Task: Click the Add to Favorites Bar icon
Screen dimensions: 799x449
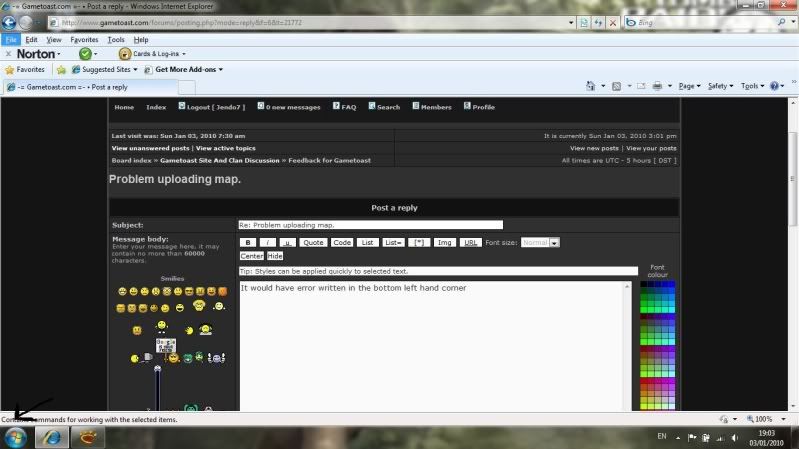Action: tap(61, 70)
